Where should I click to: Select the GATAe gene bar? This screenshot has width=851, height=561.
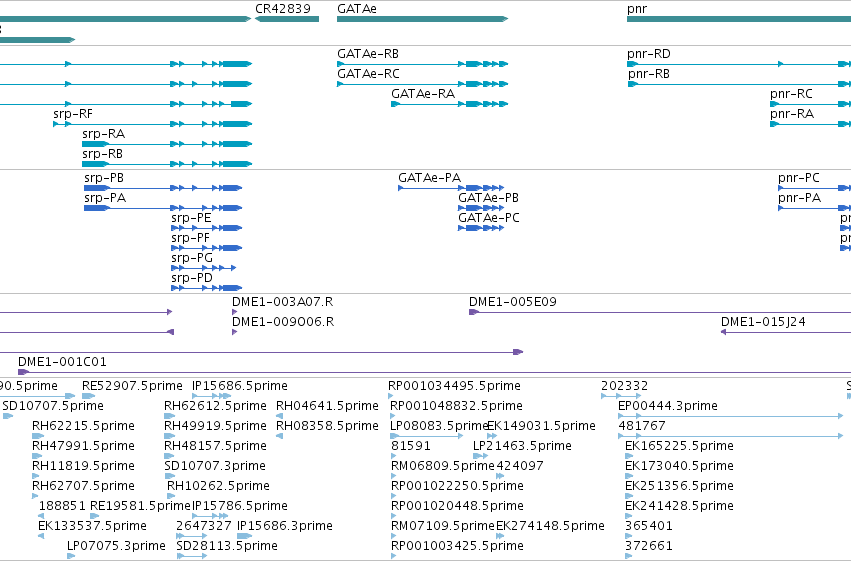(x=422, y=19)
